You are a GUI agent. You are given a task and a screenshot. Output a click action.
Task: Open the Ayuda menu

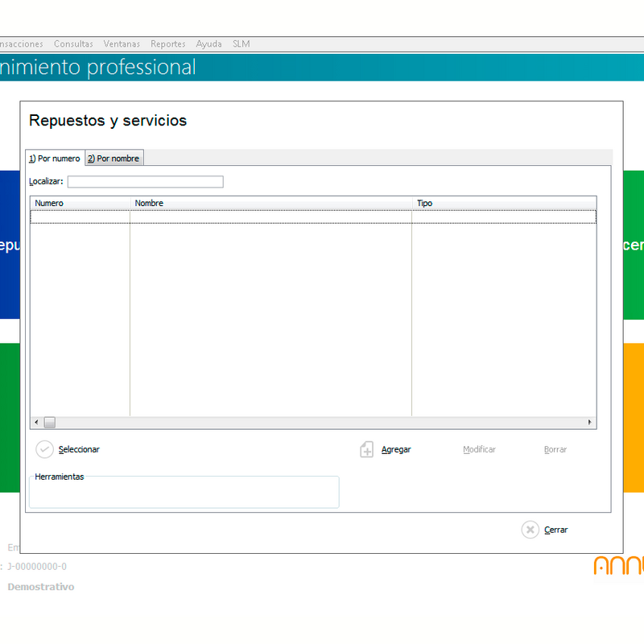click(208, 44)
